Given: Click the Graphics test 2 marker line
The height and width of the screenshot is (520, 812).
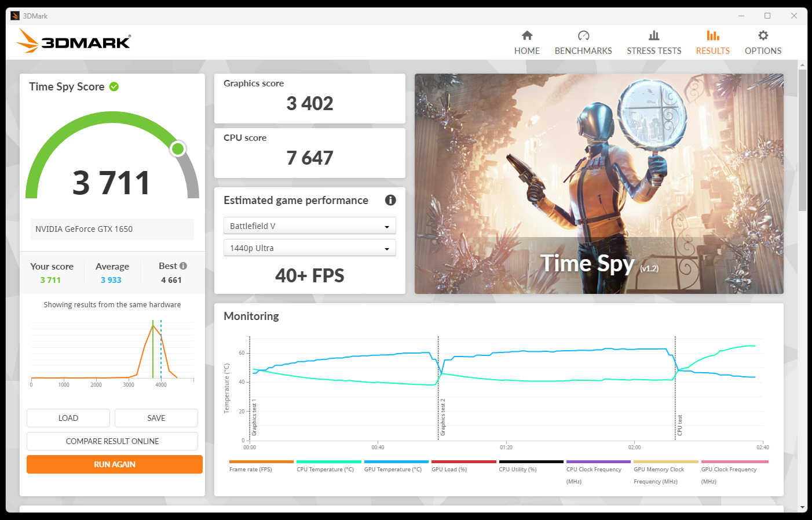Looking at the screenshot, I should 438,388.
